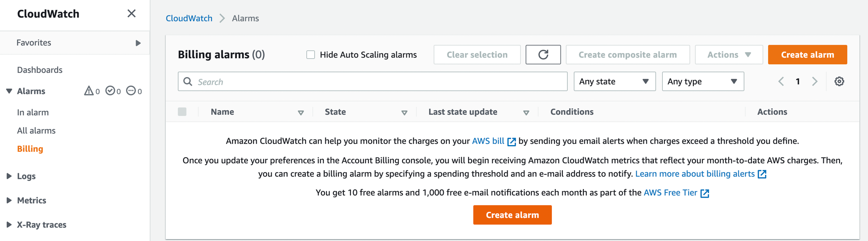Go to the previous page arrow
Viewport: 868px width, 241px height.
click(x=781, y=81)
